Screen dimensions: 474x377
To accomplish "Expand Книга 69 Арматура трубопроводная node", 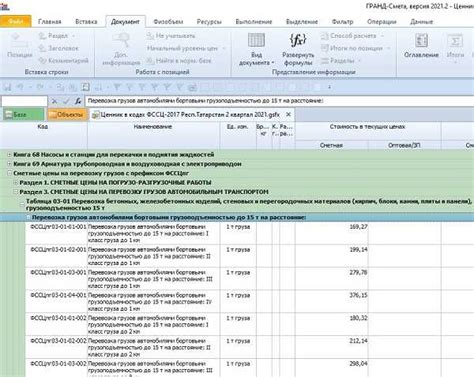I will pyautogui.click(x=9, y=164).
